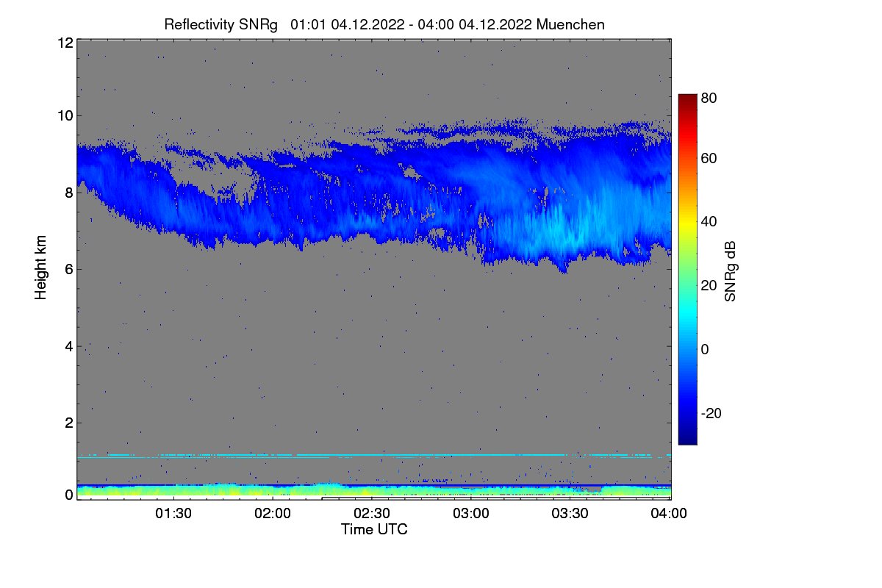The width and height of the screenshot is (882, 588).
Task: Click the 02:00 time tick label
Action: (273, 514)
